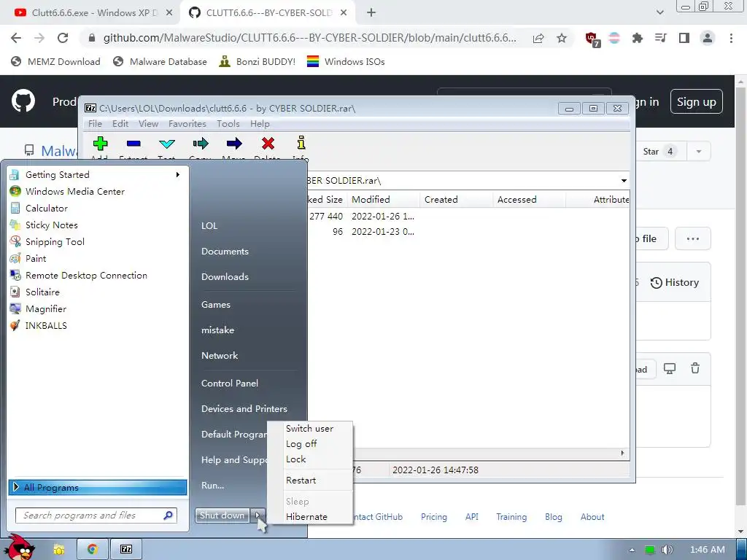Open the three-dot file options menu

click(693, 238)
